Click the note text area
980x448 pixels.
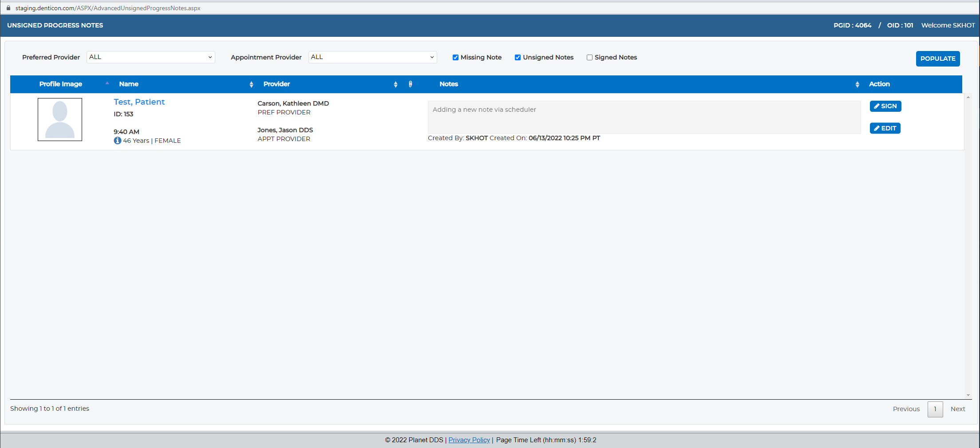pyautogui.click(x=644, y=117)
